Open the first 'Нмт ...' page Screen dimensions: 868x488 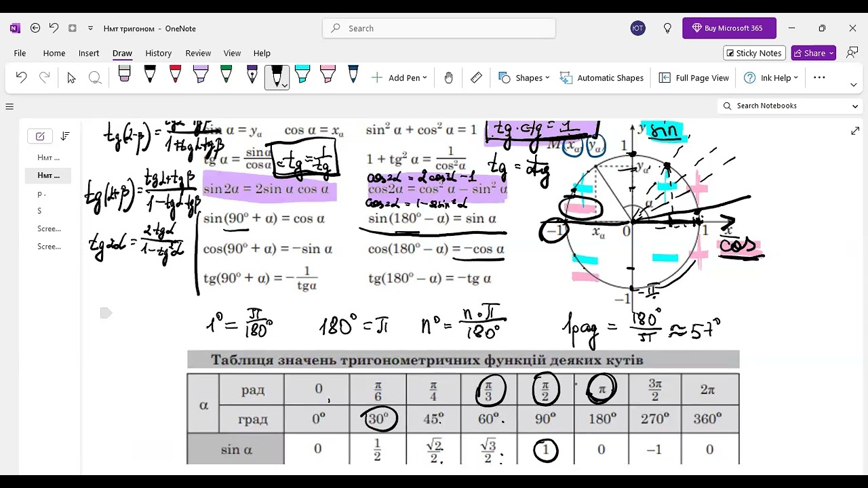48,157
